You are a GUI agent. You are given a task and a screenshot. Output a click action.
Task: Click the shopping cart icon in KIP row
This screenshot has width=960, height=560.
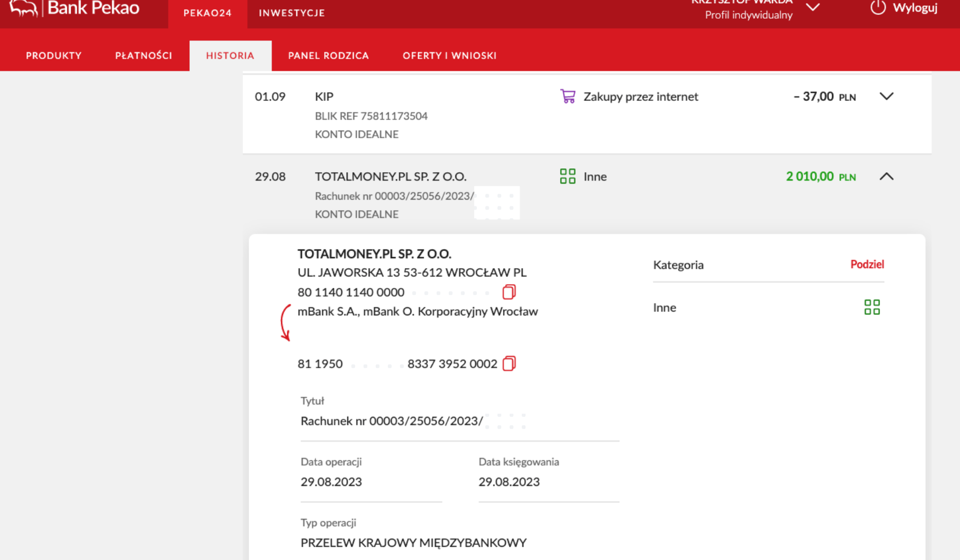point(568,97)
